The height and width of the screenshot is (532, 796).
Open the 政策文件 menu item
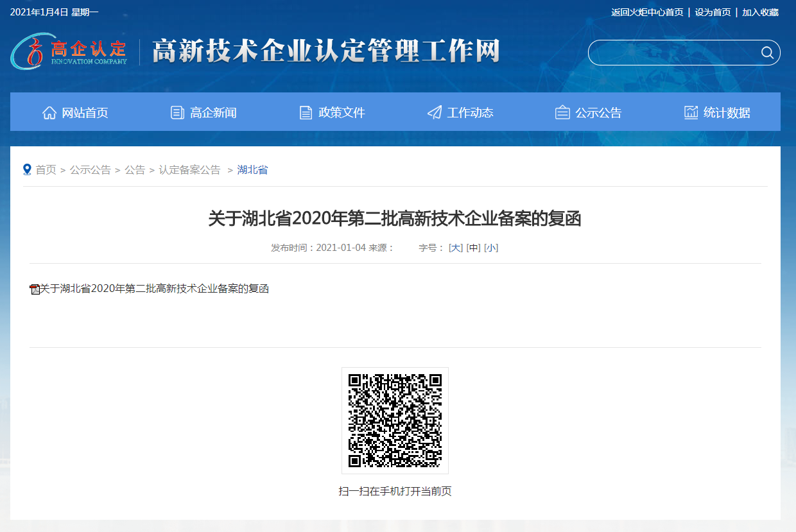click(342, 113)
